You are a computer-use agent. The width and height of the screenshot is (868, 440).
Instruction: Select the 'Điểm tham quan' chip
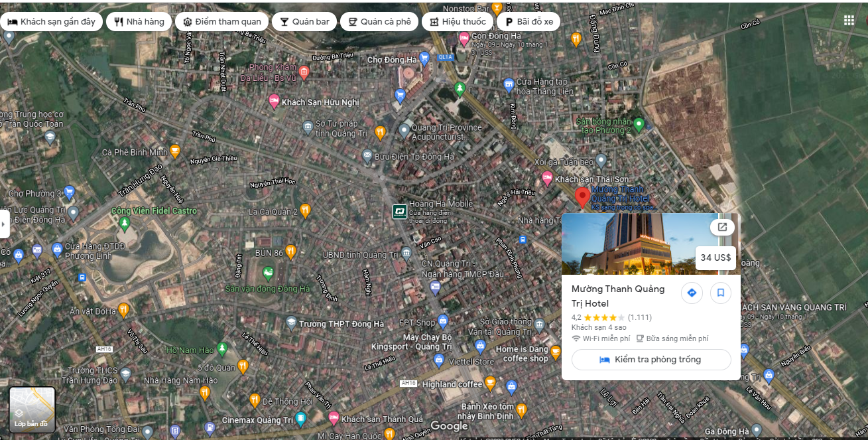click(222, 21)
